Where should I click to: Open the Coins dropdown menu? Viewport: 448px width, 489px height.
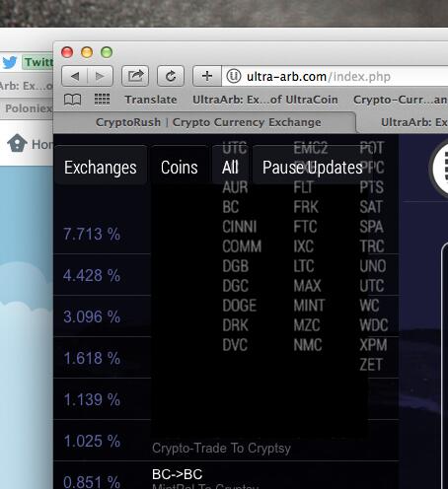(180, 168)
